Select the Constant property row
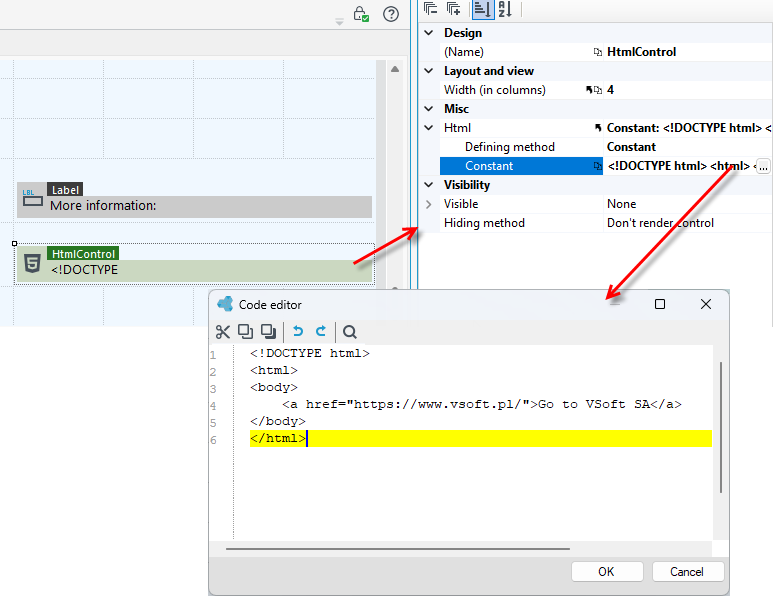Screen dimensions: 773x599 [521, 166]
